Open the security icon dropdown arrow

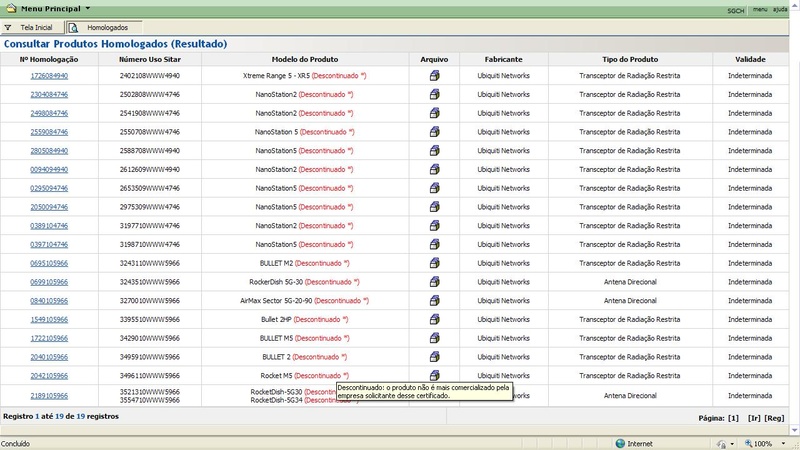tap(732, 444)
